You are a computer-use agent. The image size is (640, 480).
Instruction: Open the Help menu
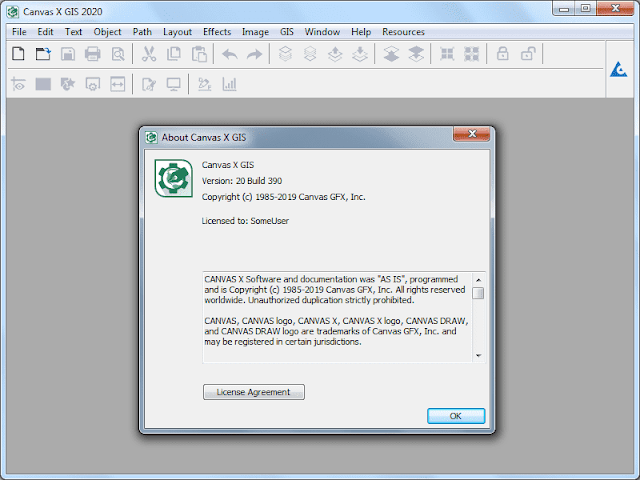pos(361,32)
